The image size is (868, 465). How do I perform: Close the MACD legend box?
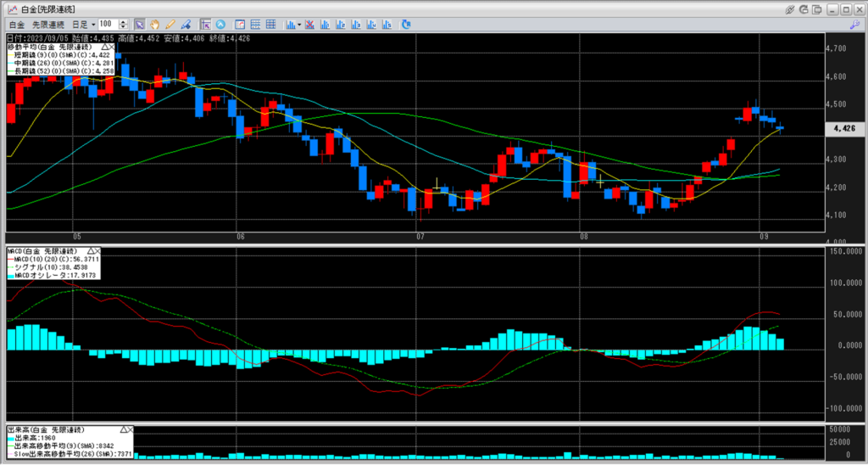[x=97, y=252]
